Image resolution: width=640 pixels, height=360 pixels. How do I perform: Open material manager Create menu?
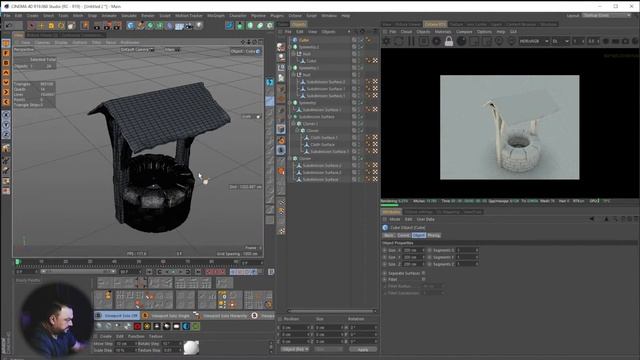(106, 336)
